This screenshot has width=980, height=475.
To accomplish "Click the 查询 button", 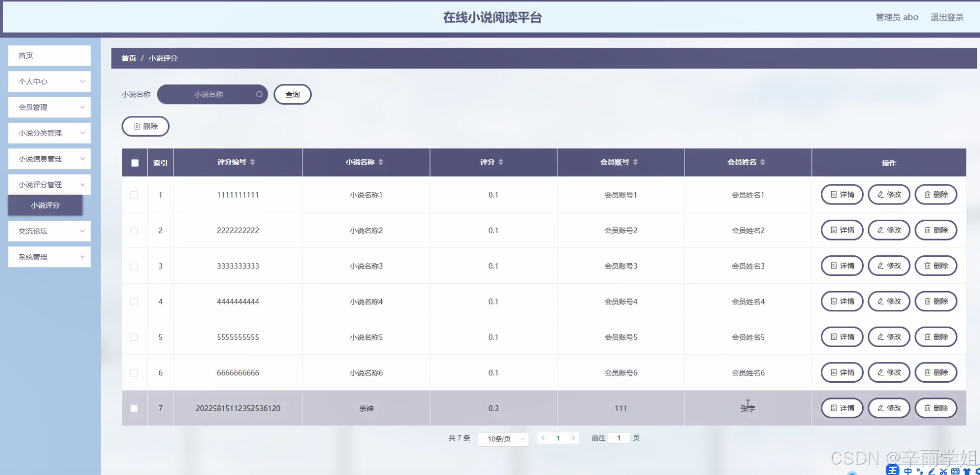I will point(293,94).
